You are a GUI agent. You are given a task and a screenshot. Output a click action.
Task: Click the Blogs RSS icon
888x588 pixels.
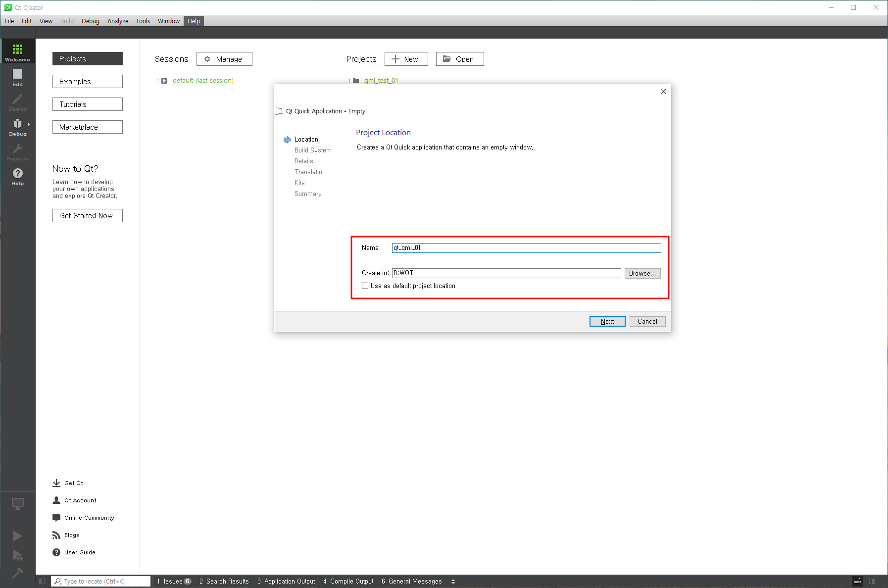pyautogui.click(x=56, y=535)
